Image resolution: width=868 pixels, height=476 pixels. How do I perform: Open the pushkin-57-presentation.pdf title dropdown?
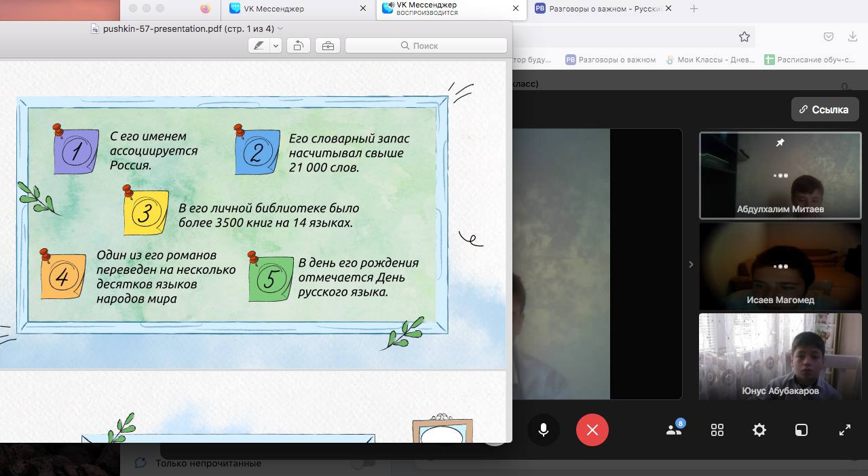pyautogui.click(x=280, y=28)
